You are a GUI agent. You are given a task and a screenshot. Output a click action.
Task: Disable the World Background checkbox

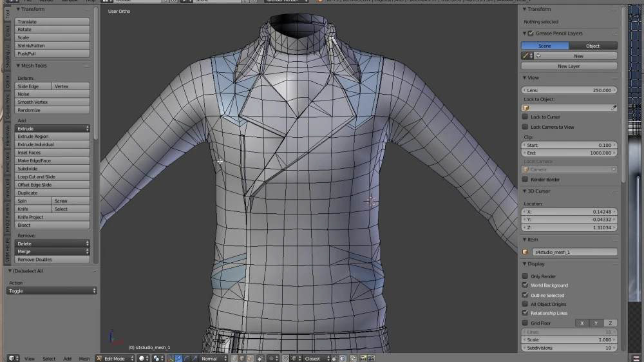(x=525, y=285)
